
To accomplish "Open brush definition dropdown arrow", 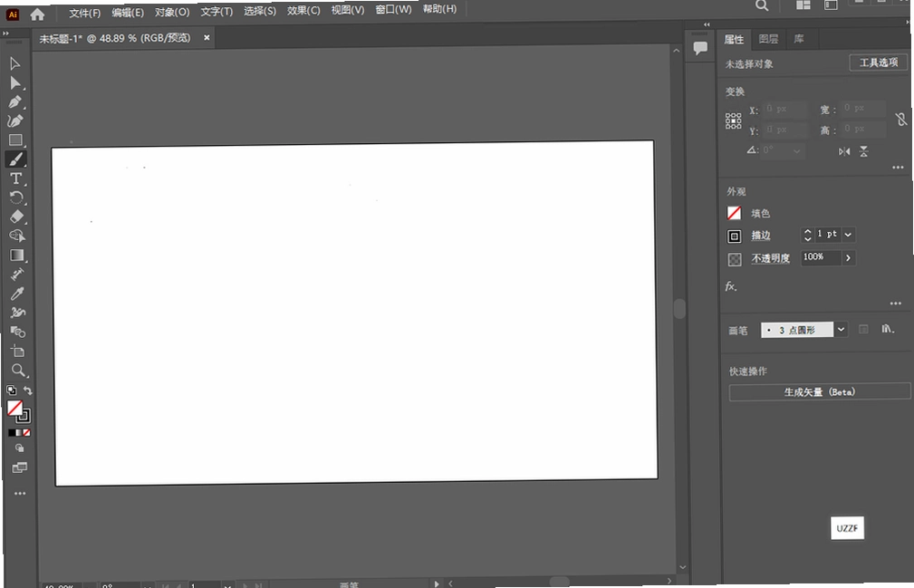I will point(841,329).
